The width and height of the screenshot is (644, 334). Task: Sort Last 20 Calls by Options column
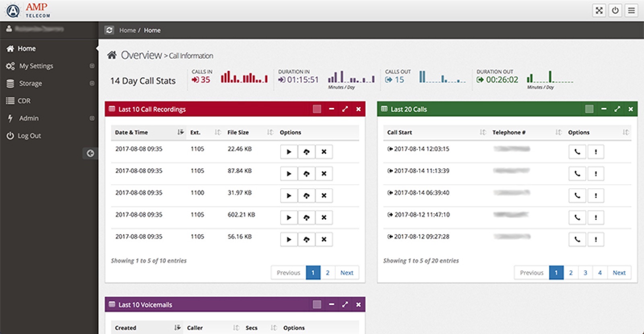[598, 132]
